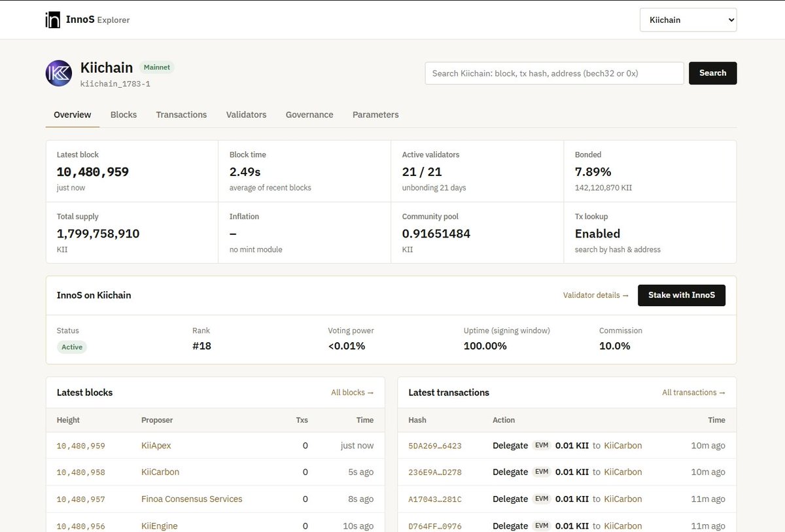This screenshot has width=785, height=532.
Task: Open transaction hash A17043…281C
Action: coord(435,499)
